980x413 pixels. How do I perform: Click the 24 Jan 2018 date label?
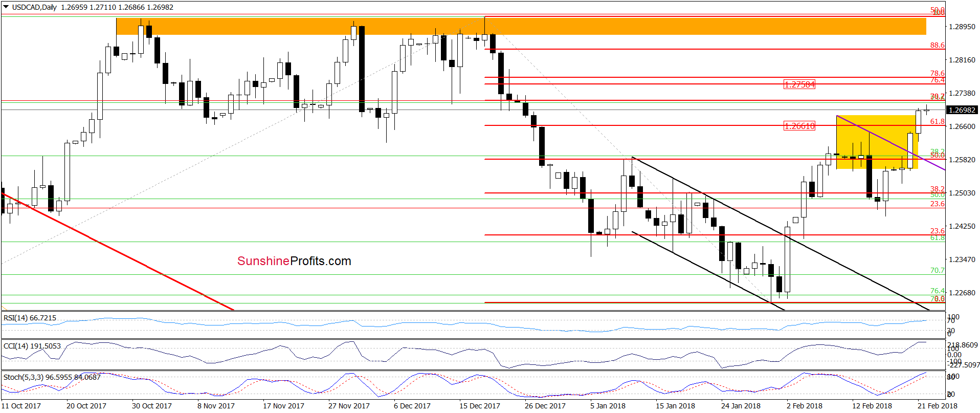[741, 406]
